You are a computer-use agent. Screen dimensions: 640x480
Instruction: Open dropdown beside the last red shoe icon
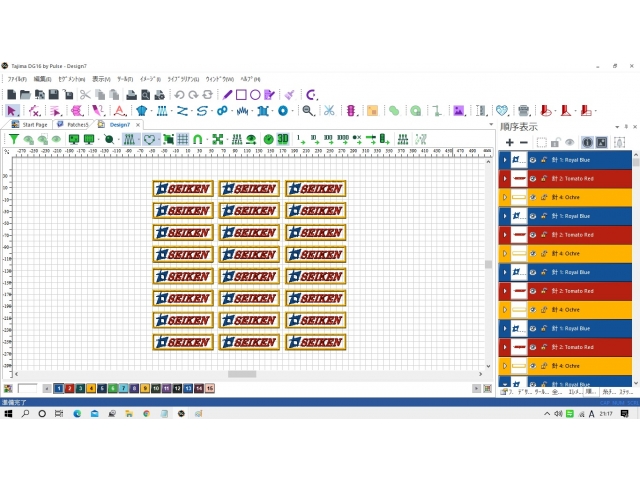[596, 111]
